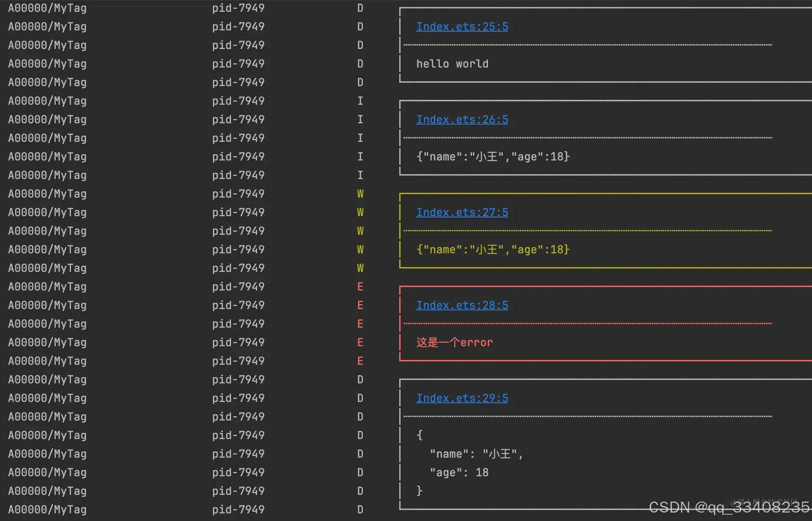Select the 'hello world' log message

click(452, 64)
